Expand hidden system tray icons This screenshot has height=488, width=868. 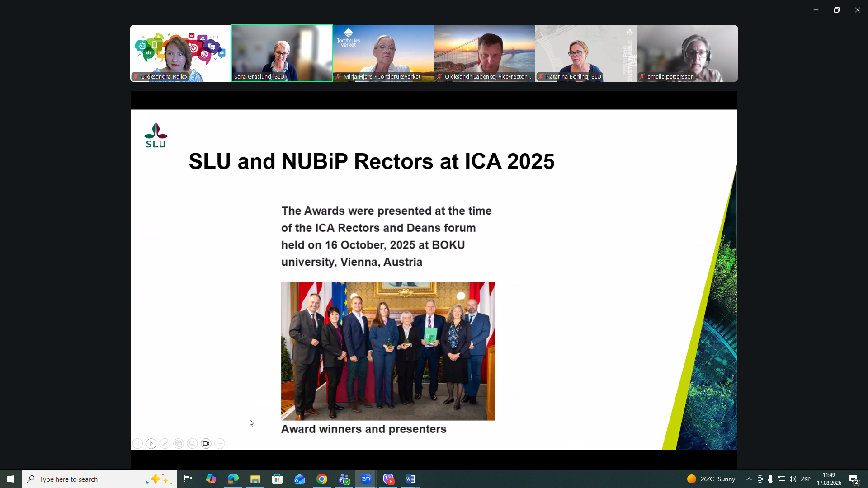tap(749, 479)
